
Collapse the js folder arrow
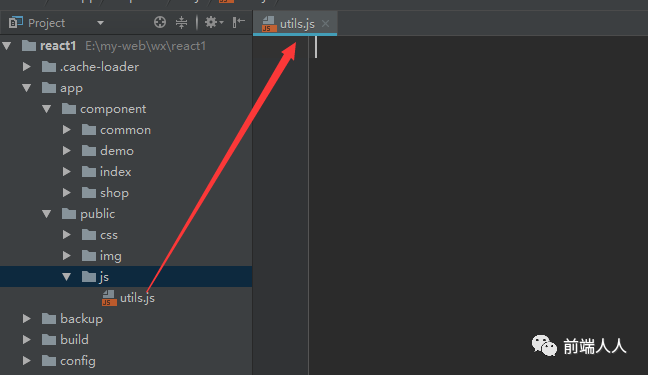tap(67, 277)
